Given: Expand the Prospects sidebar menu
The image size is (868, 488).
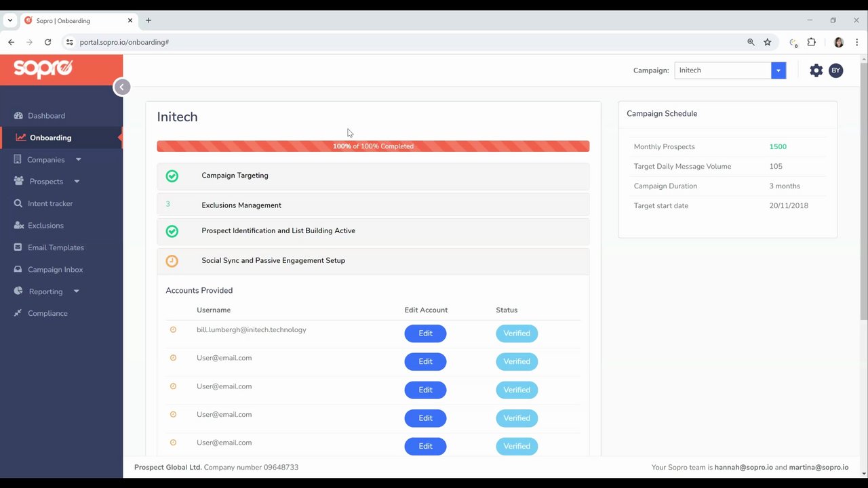Looking at the screenshot, I should [x=46, y=182].
